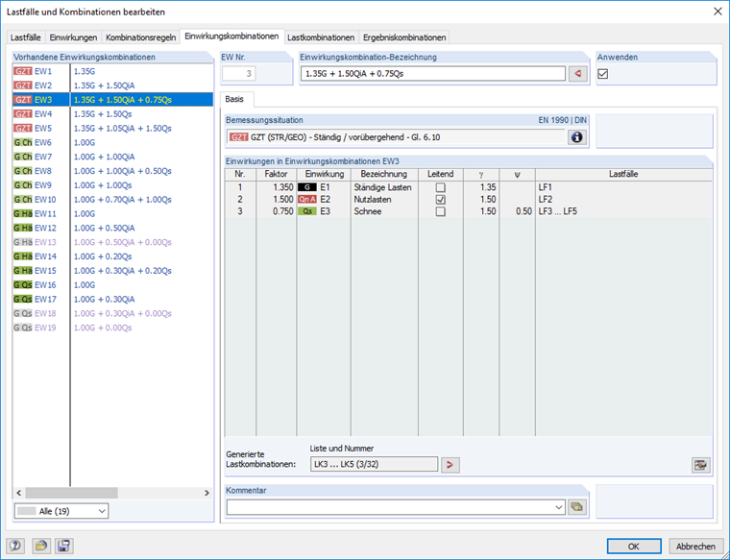Click the settings icon right of generated combinations
The image size is (730, 560).
point(700,465)
